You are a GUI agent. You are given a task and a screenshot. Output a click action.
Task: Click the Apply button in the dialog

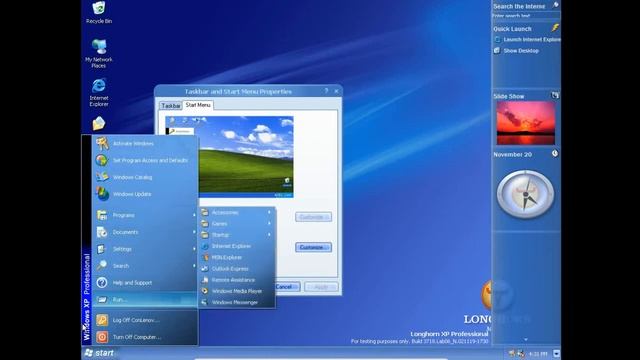(321, 287)
